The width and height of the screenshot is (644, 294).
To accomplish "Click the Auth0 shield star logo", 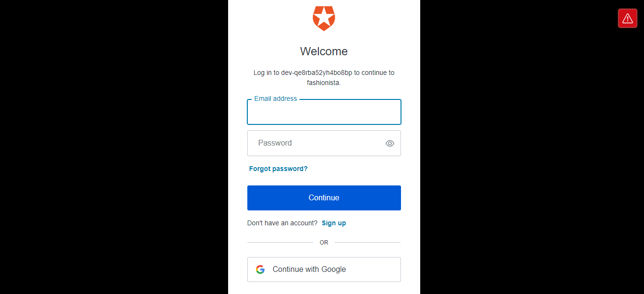I will coord(324,18).
